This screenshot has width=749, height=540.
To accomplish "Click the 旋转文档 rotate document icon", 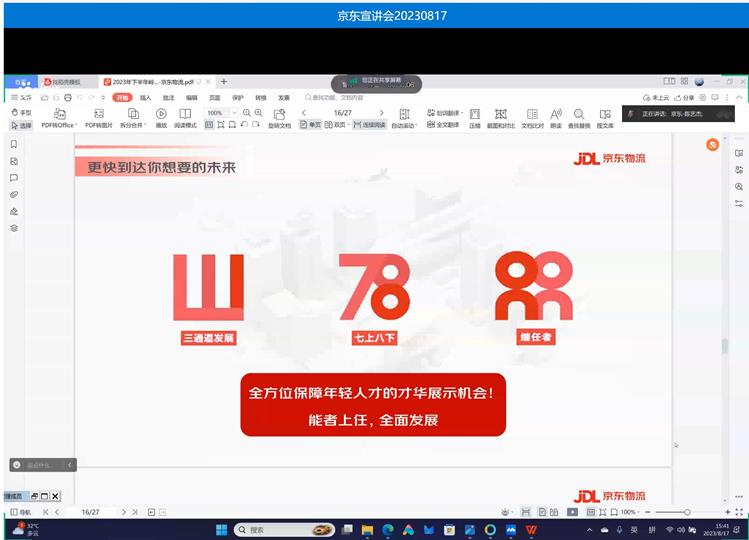I will 279,114.
